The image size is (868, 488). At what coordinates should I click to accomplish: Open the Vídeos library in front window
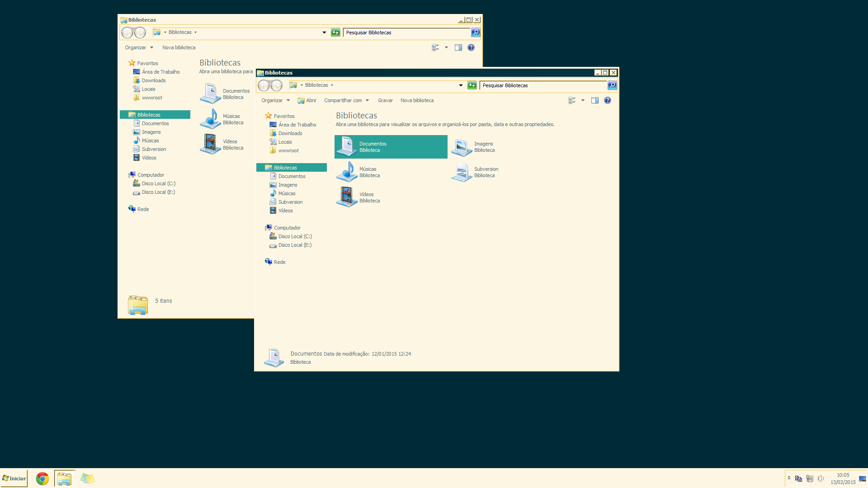point(347,197)
